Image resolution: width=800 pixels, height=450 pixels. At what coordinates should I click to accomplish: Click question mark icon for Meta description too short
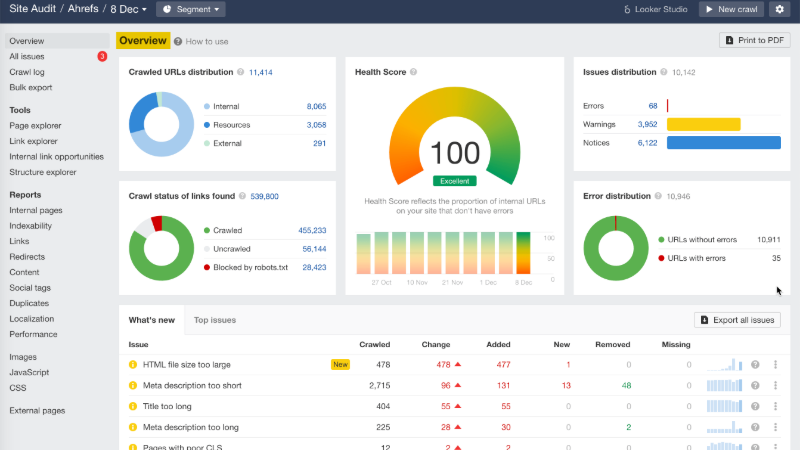tap(755, 386)
